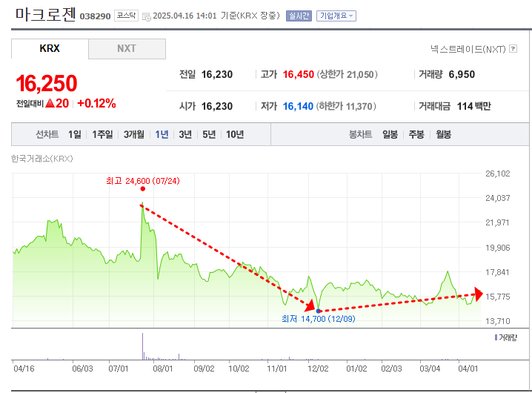
Task: Click the 04/16 date axis label
Action: (24, 369)
